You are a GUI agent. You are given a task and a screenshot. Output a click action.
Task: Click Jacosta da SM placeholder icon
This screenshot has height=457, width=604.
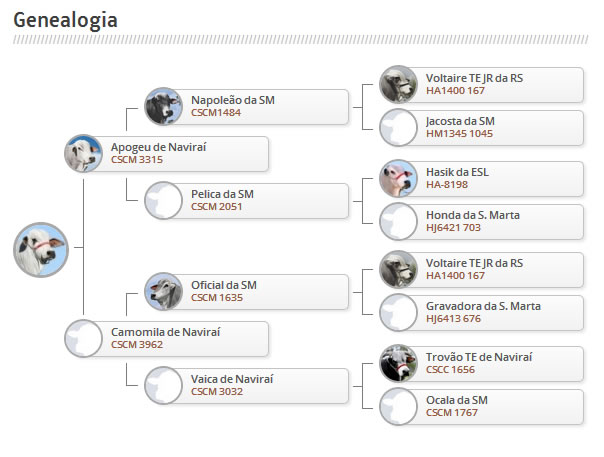coord(398,128)
